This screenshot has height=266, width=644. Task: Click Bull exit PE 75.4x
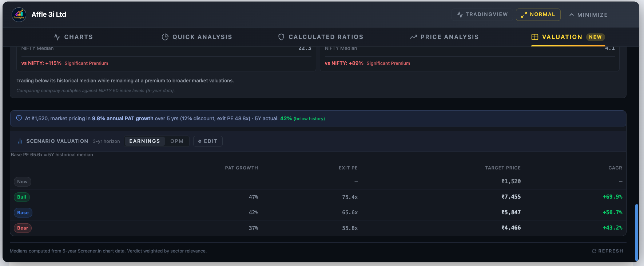click(x=350, y=197)
